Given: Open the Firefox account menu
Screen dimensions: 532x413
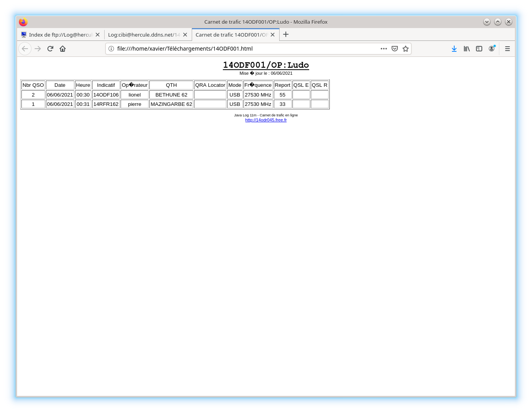Looking at the screenshot, I should [x=492, y=49].
